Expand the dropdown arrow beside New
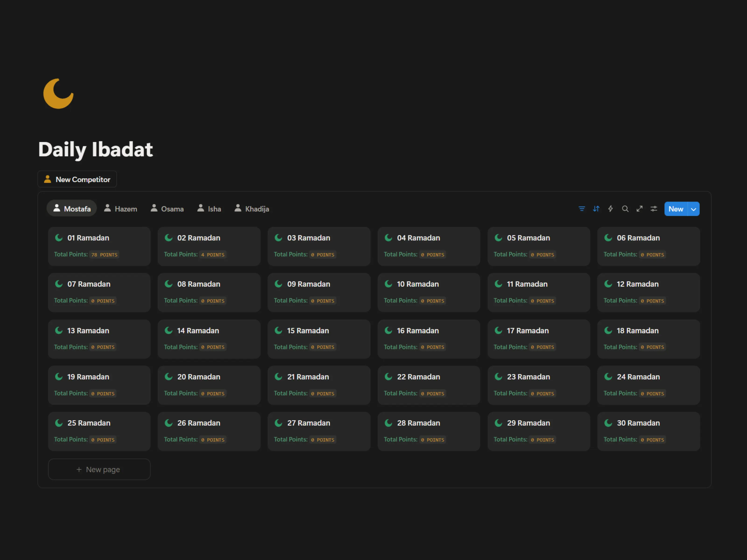The width and height of the screenshot is (747, 560). [x=694, y=209]
